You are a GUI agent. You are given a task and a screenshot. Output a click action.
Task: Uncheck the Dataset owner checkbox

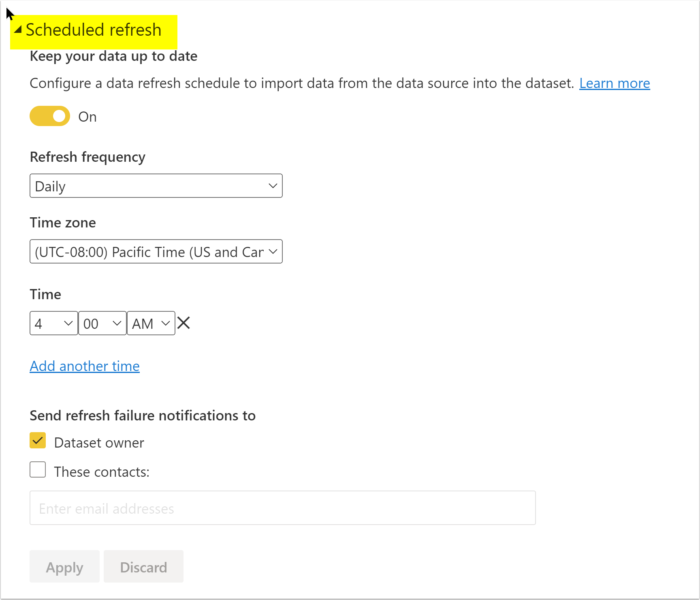pos(38,440)
